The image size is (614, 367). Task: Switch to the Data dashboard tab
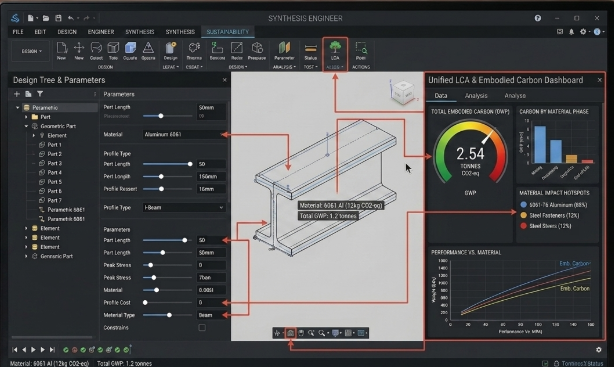click(441, 96)
